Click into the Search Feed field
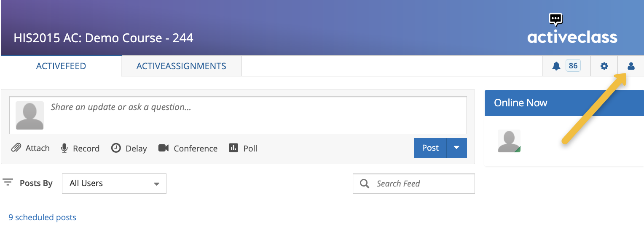Image resolution: width=644 pixels, height=238 pixels. pyautogui.click(x=414, y=184)
